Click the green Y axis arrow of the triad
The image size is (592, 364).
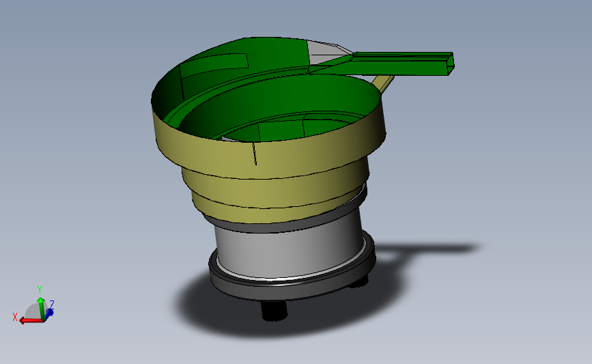coord(41,309)
